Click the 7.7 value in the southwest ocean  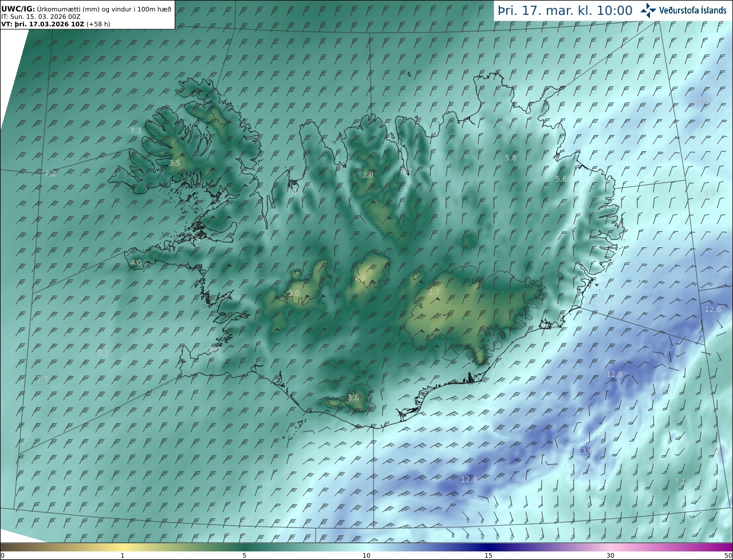coord(43,380)
